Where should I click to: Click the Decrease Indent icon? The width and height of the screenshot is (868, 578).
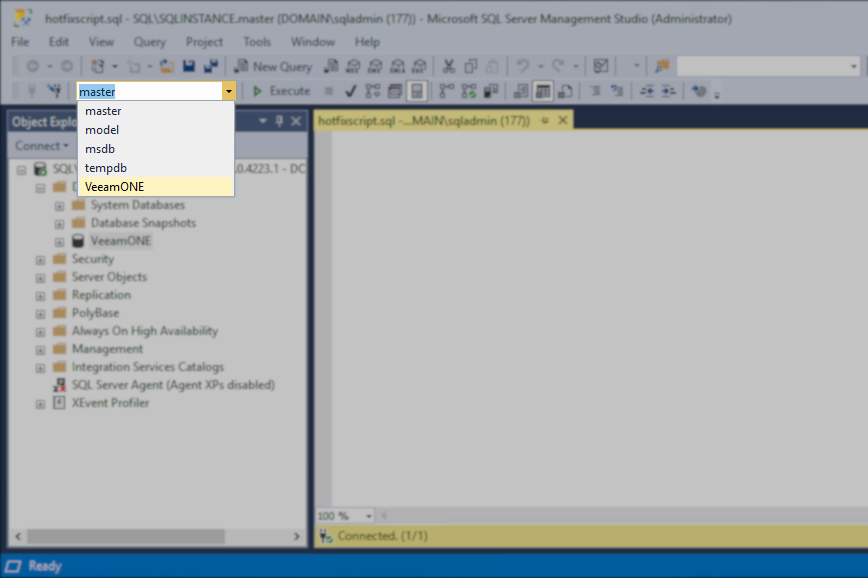tap(647, 91)
